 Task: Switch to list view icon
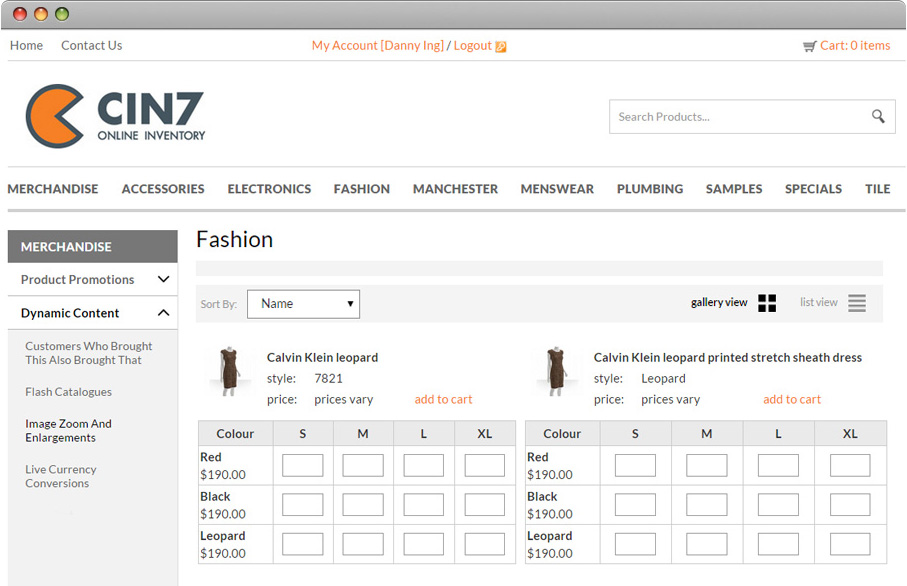tap(857, 303)
